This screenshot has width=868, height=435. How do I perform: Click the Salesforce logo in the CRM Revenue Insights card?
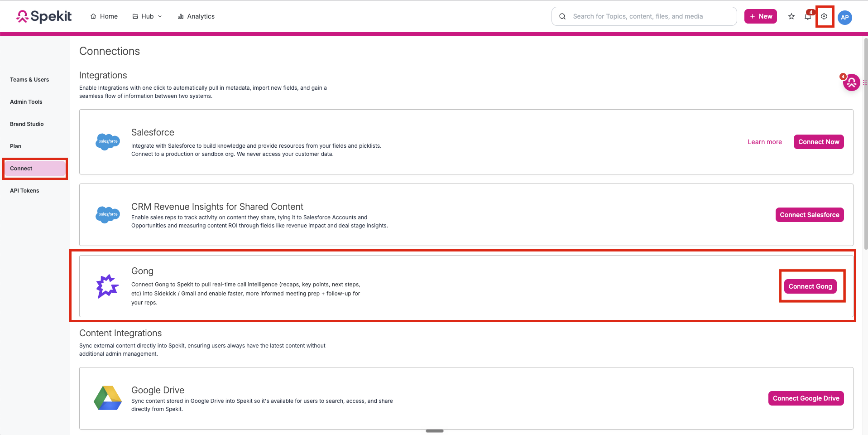108,215
